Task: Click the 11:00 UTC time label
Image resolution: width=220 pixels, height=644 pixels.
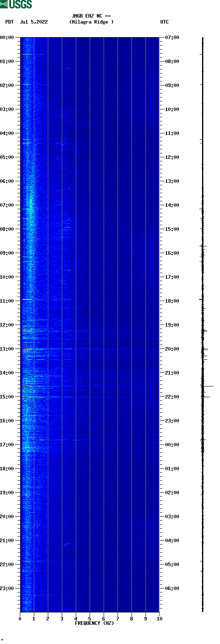Action: (x=172, y=133)
